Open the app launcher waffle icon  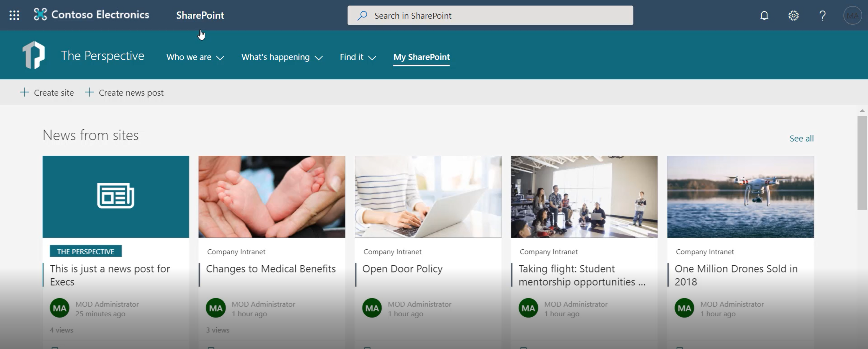[x=14, y=15]
